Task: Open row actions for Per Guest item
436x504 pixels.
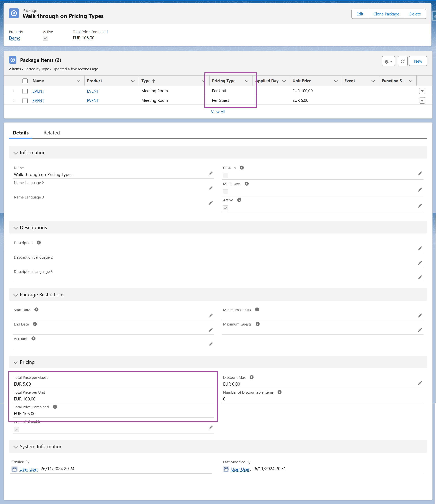Action: 422,100
